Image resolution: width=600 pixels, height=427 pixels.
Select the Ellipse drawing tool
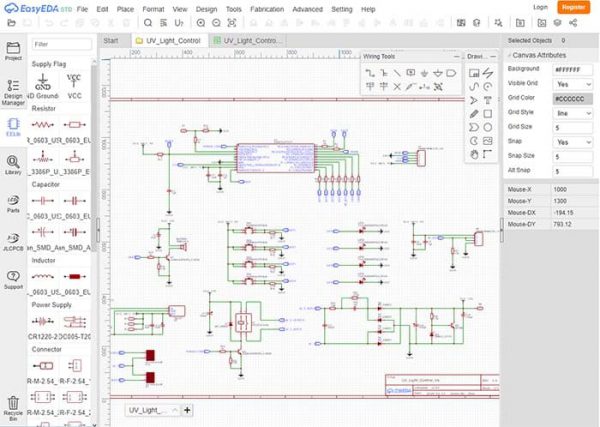click(x=487, y=127)
